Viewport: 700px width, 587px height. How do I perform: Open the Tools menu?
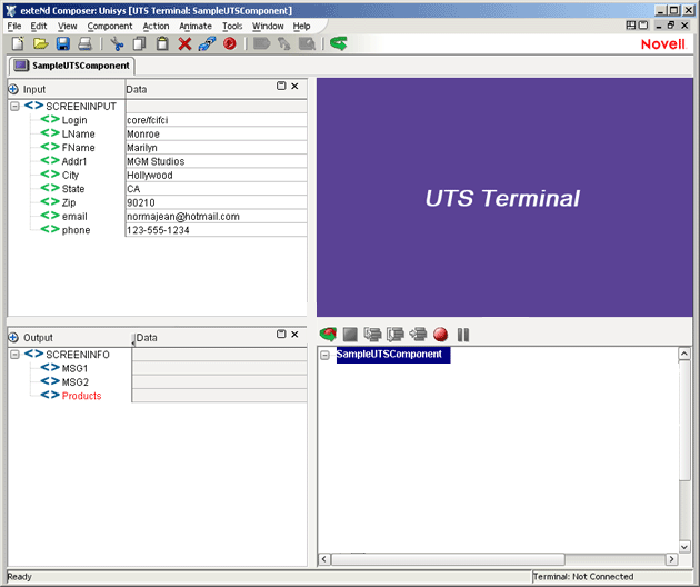click(x=232, y=26)
